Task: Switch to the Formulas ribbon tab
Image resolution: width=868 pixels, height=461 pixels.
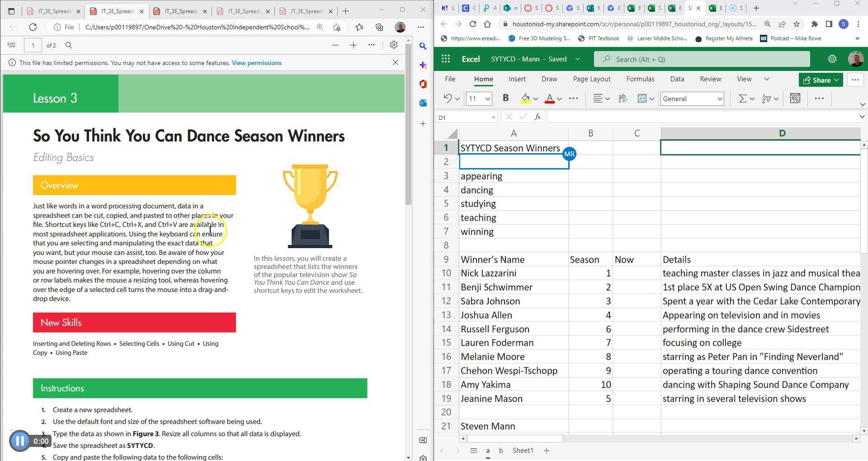Action: [x=640, y=79]
